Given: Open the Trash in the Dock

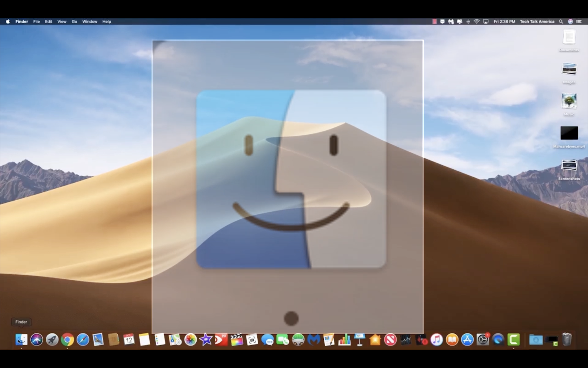Looking at the screenshot, I should coord(567,339).
